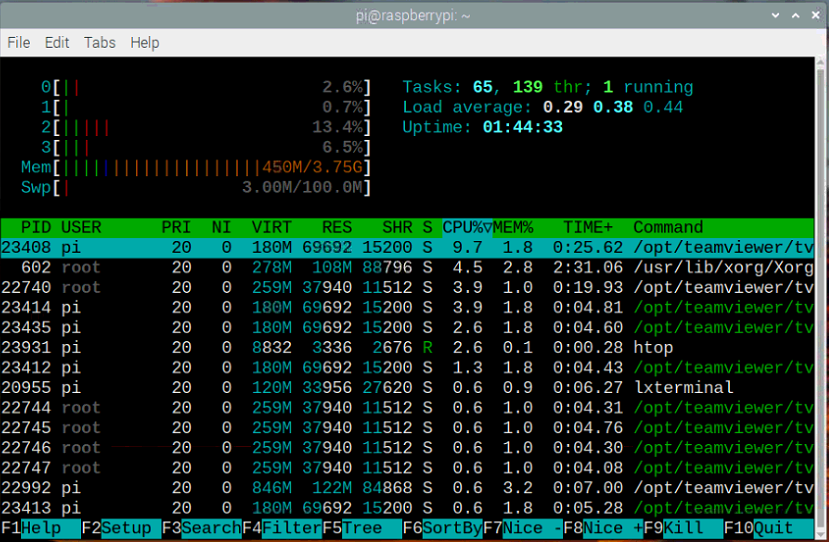Sort by the Command column header
The height and width of the screenshot is (542, 829).
point(668,227)
